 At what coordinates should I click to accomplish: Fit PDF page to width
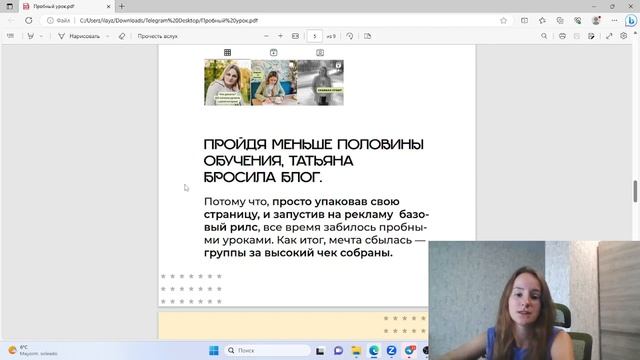pos(296,36)
